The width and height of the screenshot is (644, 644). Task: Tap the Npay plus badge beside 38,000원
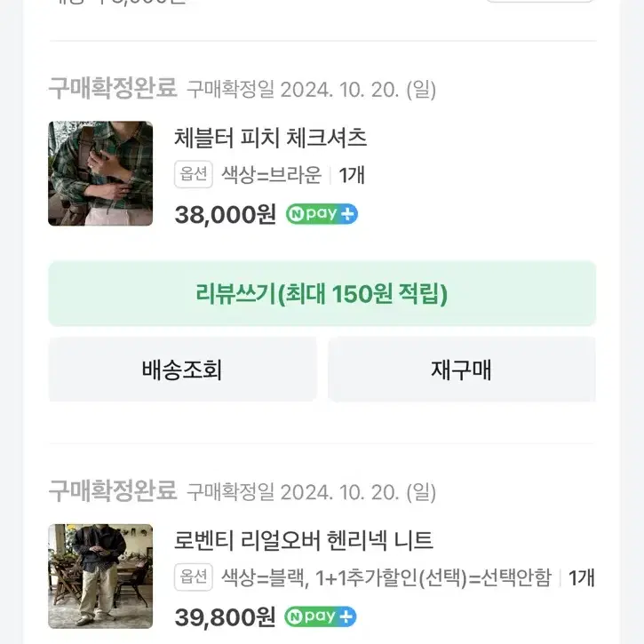tap(322, 214)
